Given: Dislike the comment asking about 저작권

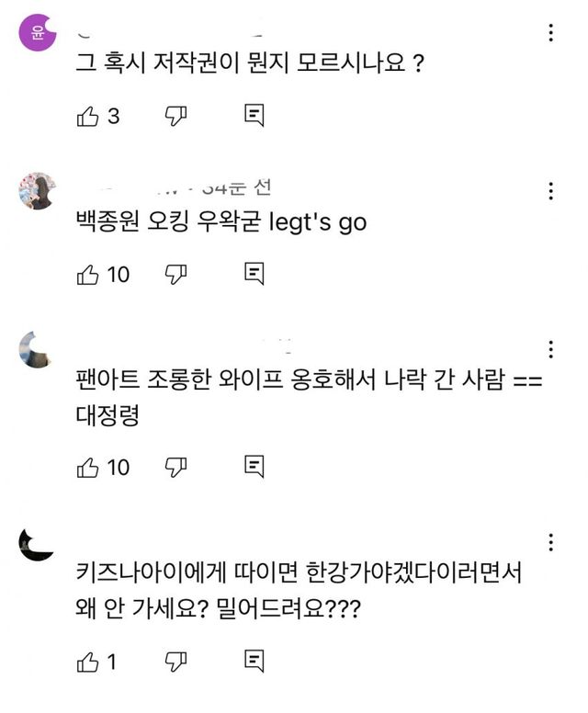Looking at the screenshot, I should pos(175,116).
